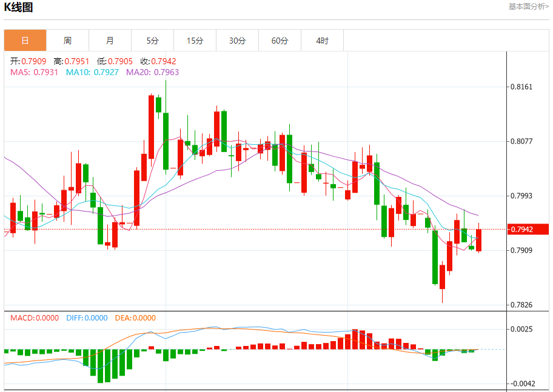The image size is (553, 392).
Task: Click the MA5: 0.7931 label
Action: click(34, 72)
